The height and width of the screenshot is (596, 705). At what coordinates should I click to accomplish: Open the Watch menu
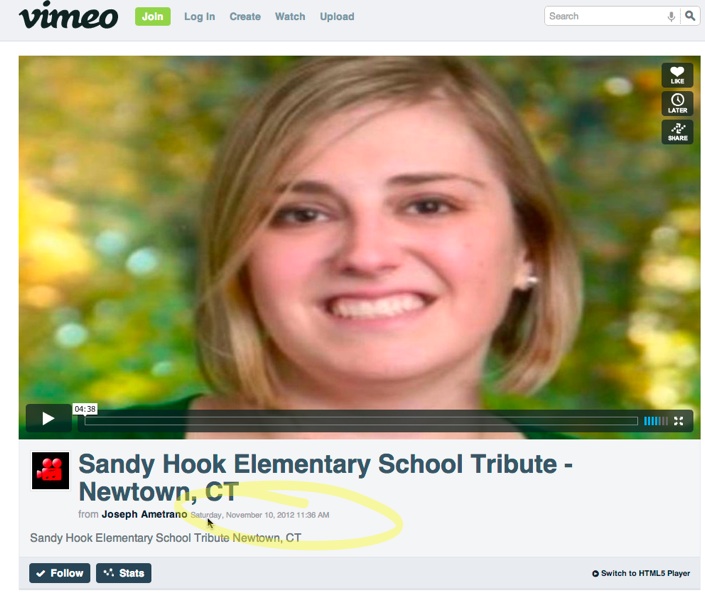[290, 17]
